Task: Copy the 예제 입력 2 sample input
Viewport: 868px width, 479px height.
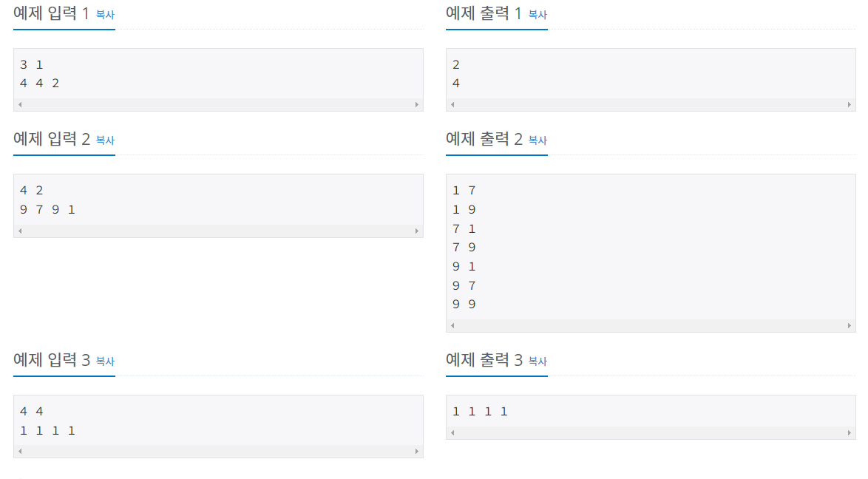Action: [x=105, y=140]
